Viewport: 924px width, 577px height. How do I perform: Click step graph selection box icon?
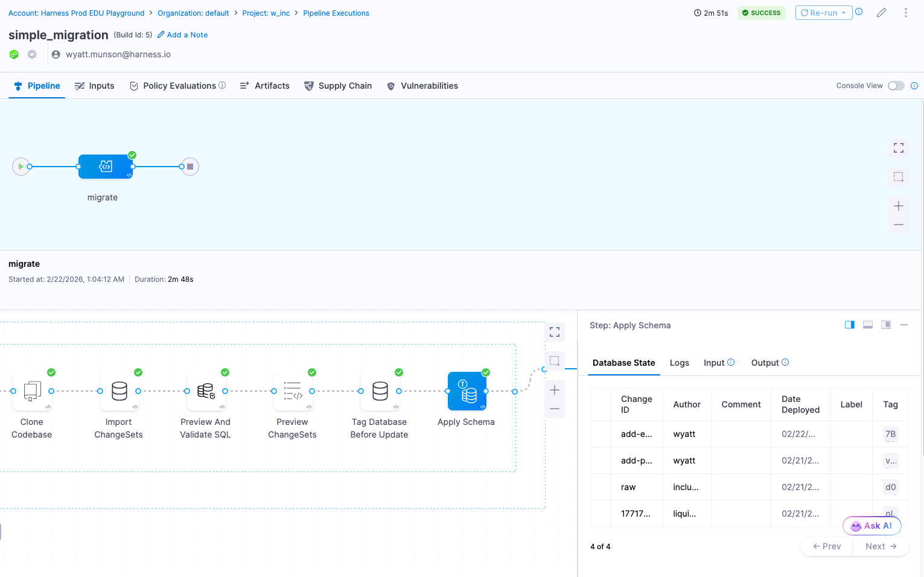[x=555, y=361]
